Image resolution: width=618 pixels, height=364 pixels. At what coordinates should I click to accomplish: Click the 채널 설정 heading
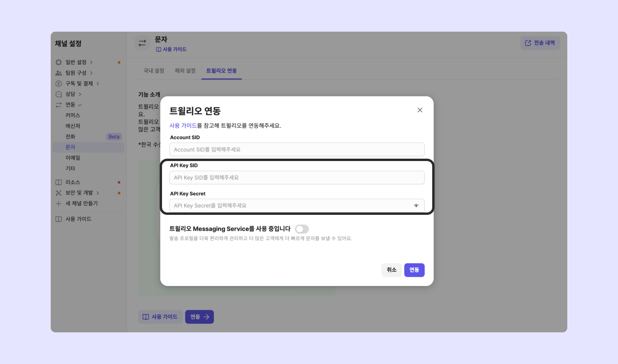[68, 44]
